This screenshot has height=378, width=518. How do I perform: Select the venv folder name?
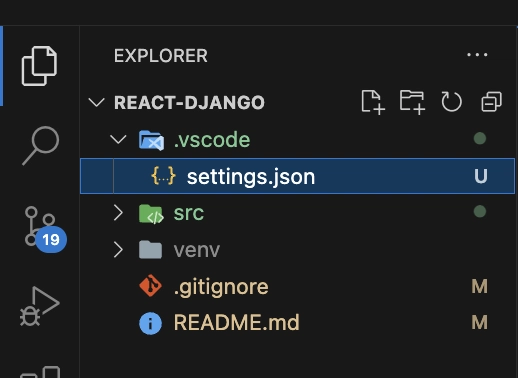point(197,250)
